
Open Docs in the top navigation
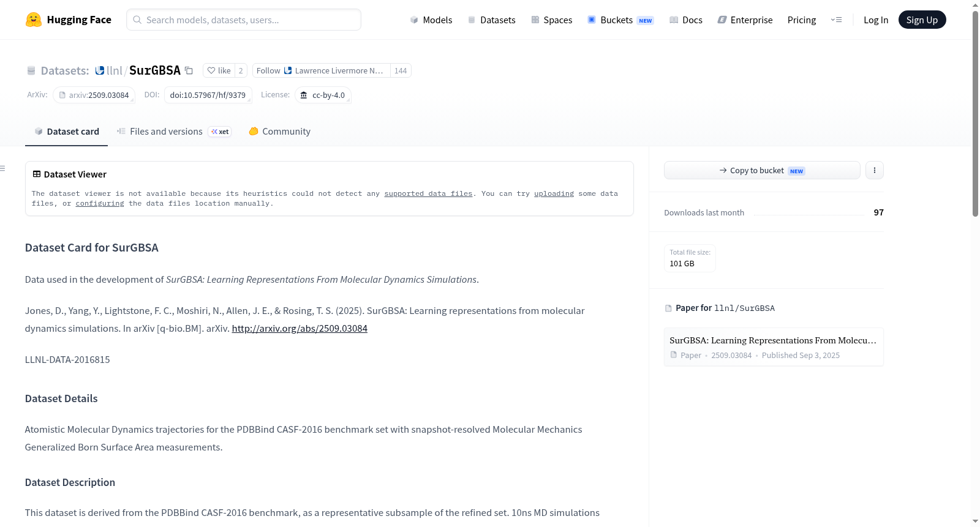click(x=686, y=20)
